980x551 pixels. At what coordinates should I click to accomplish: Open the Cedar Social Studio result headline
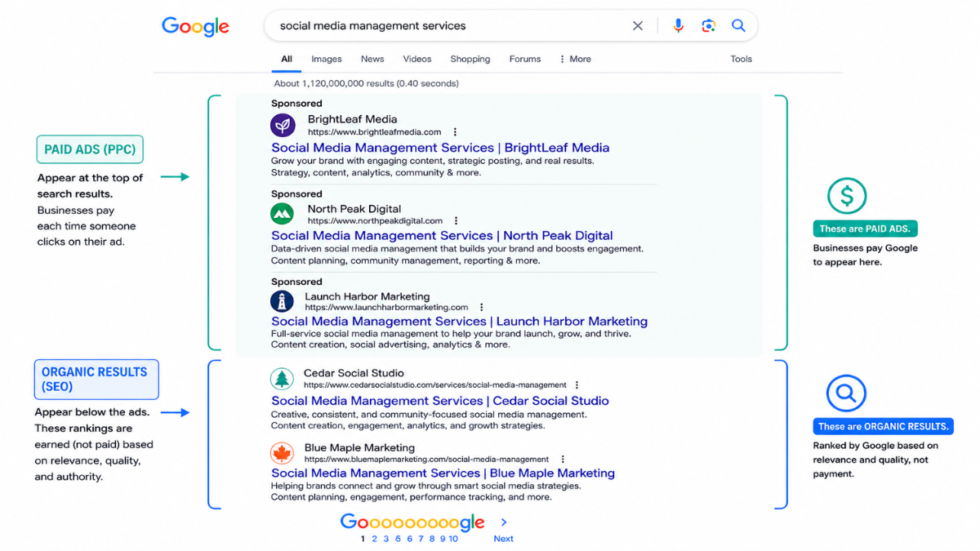pos(440,401)
